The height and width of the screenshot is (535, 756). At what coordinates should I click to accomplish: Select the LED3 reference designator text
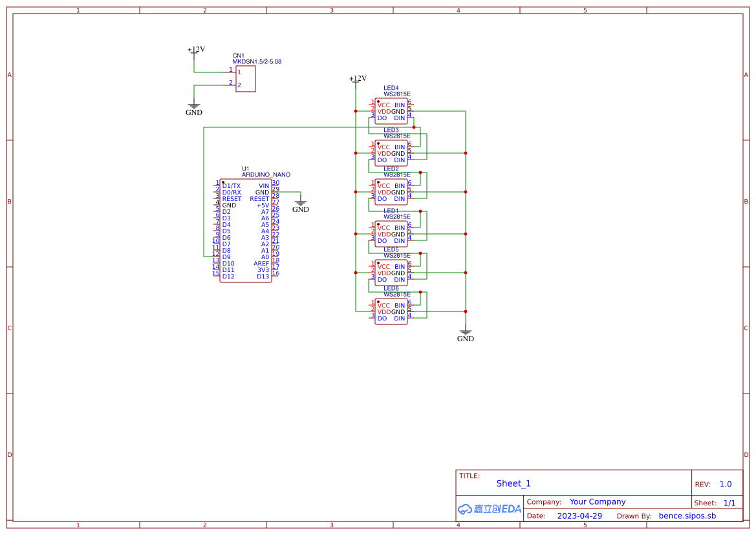pyautogui.click(x=391, y=130)
